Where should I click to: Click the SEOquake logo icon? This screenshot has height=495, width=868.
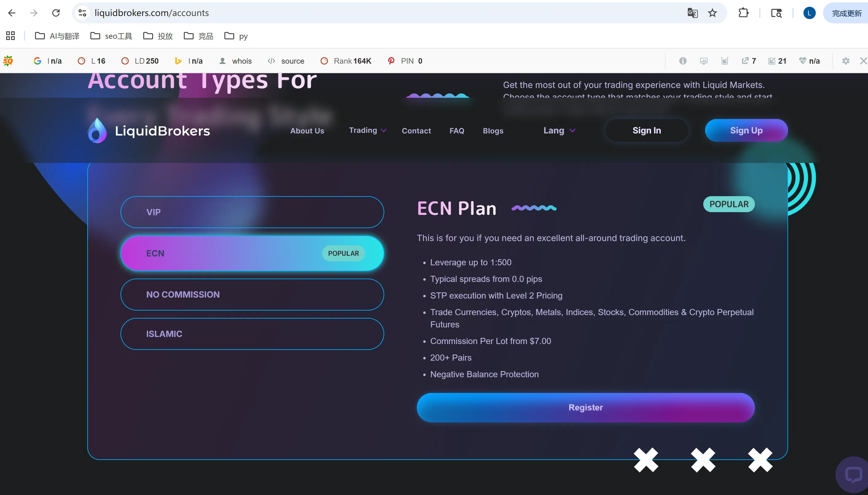click(x=8, y=61)
